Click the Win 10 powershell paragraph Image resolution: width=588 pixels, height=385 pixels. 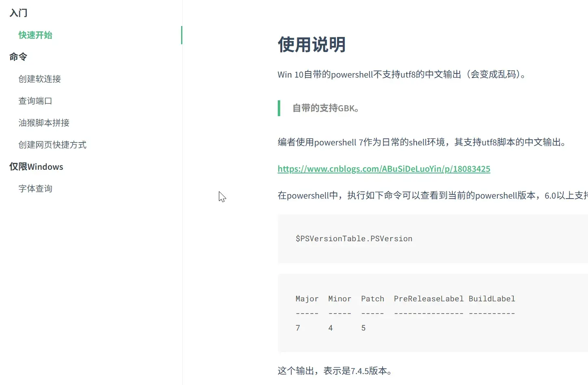(x=402, y=74)
